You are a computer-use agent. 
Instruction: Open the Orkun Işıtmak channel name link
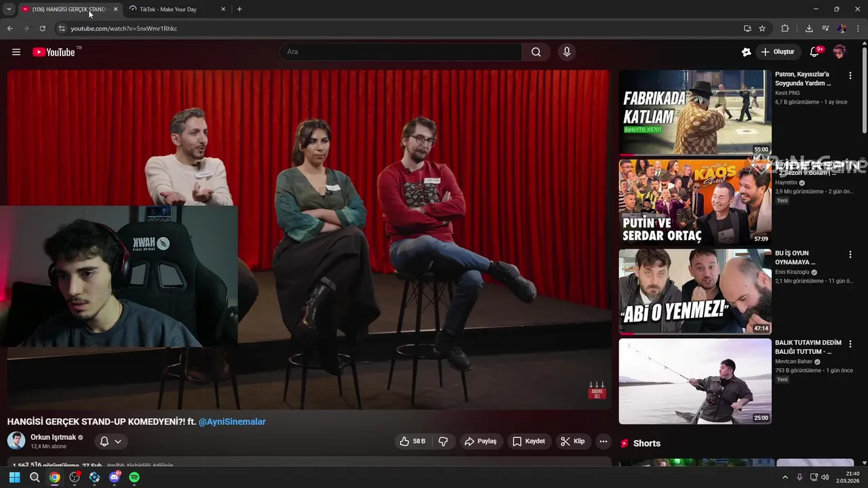[x=53, y=437]
